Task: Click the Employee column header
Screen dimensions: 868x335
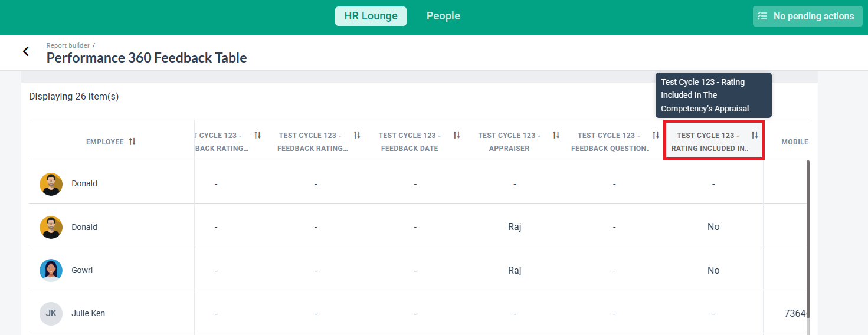Action: click(x=105, y=142)
